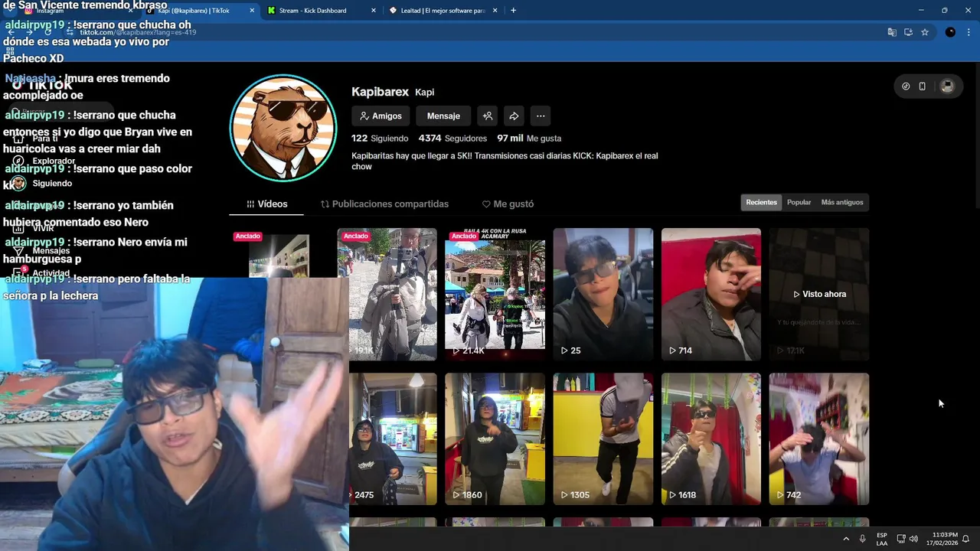Sort videos by Recientes
The width and height of the screenshot is (980, 551).
coord(761,202)
